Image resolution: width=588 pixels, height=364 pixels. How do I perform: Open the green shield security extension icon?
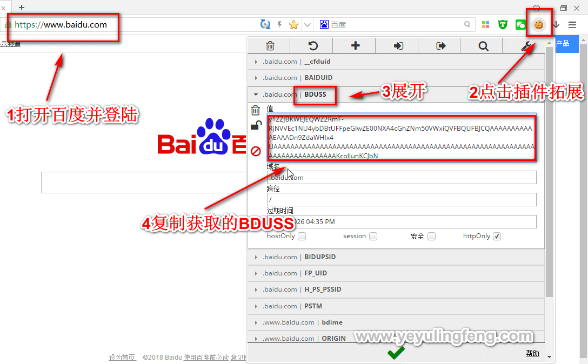pos(503,25)
